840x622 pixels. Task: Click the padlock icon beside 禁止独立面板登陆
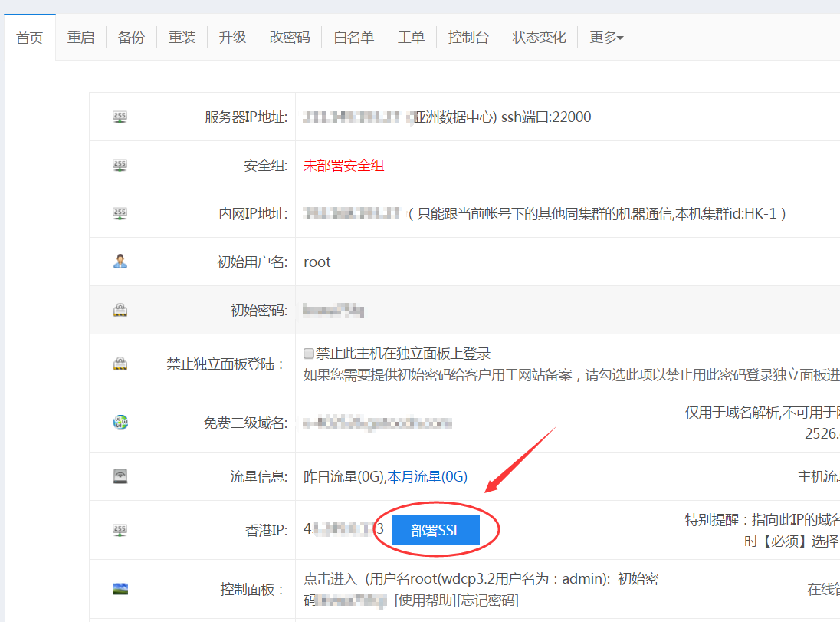pyautogui.click(x=120, y=364)
